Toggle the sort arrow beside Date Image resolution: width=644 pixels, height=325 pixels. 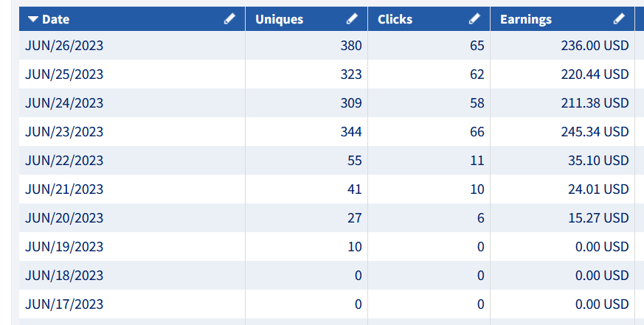click(33, 19)
